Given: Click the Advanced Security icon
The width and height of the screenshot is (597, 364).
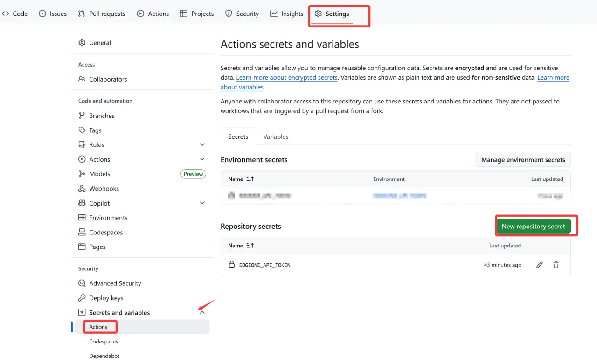Looking at the screenshot, I should (x=82, y=283).
